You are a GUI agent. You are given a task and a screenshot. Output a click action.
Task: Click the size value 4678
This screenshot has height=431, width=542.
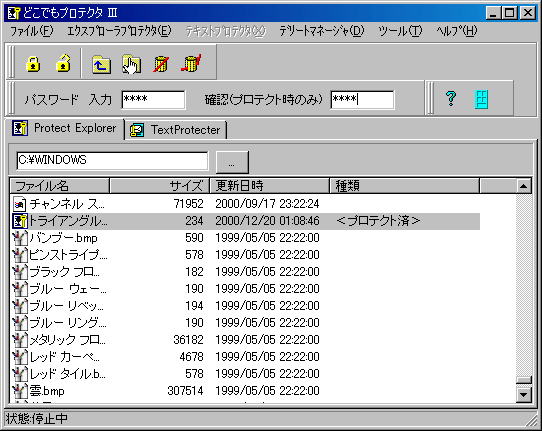click(191, 357)
